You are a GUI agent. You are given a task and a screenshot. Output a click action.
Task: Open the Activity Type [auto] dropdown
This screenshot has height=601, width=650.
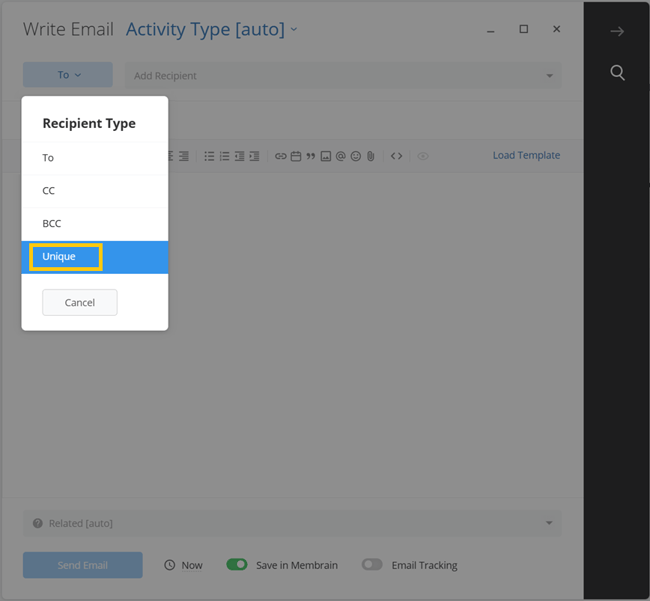pyautogui.click(x=211, y=29)
